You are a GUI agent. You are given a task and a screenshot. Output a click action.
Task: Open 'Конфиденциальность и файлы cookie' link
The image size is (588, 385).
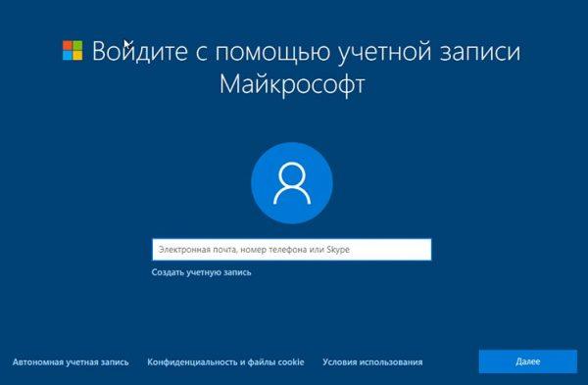225,362
